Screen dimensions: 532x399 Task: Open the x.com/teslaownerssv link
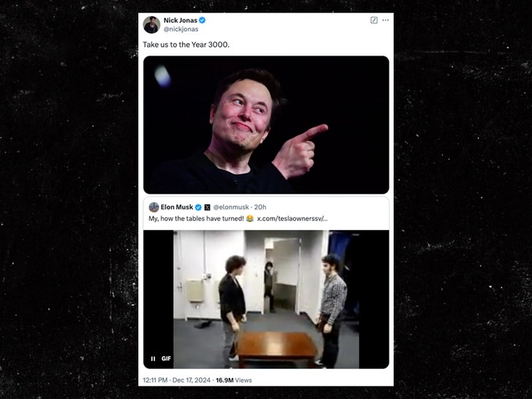click(x=292, y=218)
